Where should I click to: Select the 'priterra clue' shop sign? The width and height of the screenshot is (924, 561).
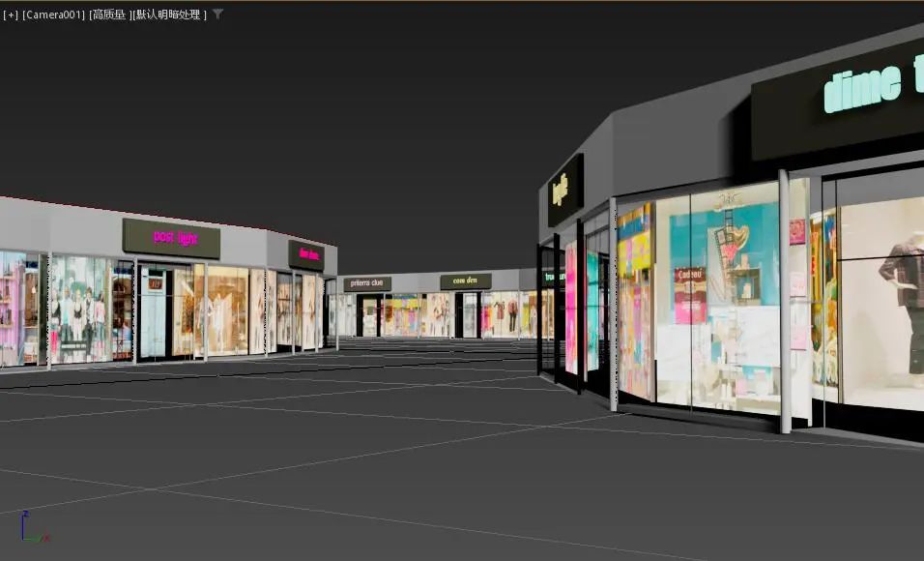(367, 283)
